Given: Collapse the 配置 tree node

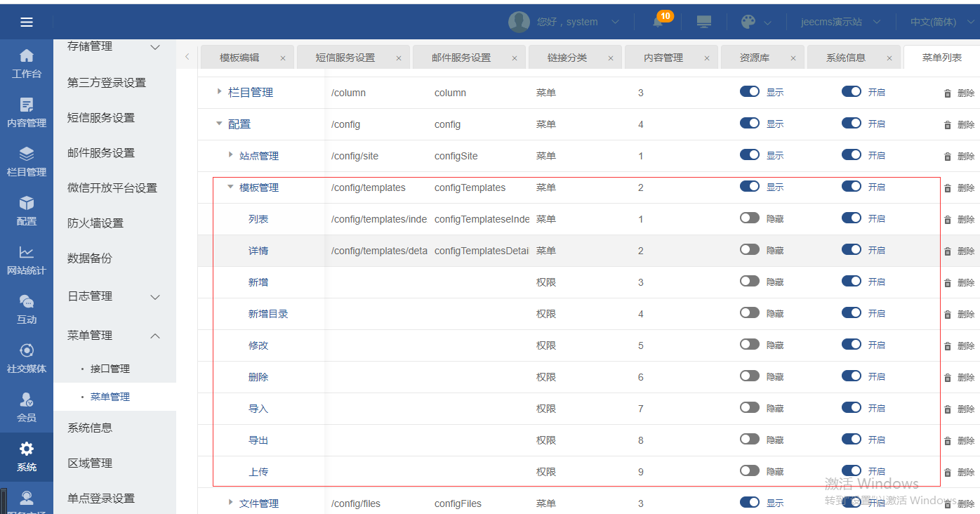Looking at the screenshot, I should (x=220, y=124).
